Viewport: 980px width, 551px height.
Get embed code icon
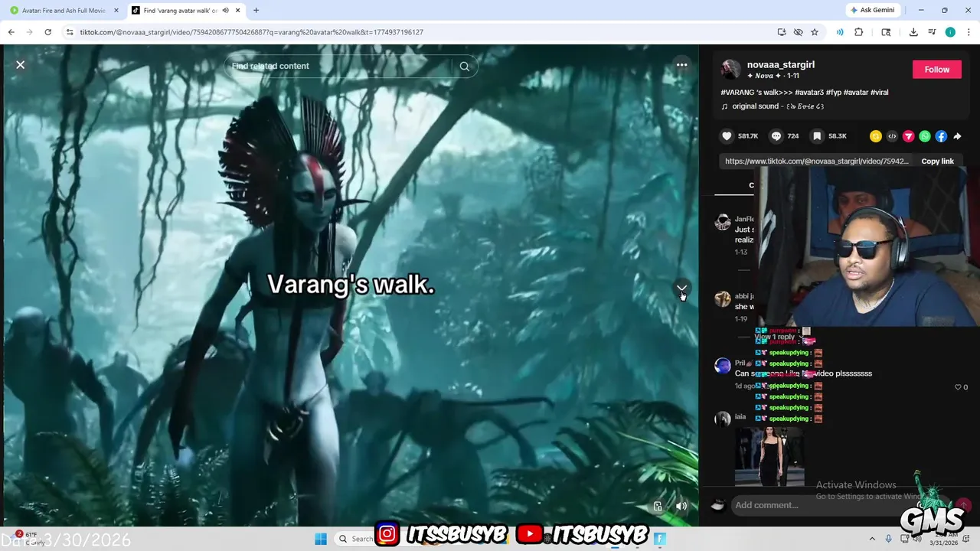pos(892,136)
